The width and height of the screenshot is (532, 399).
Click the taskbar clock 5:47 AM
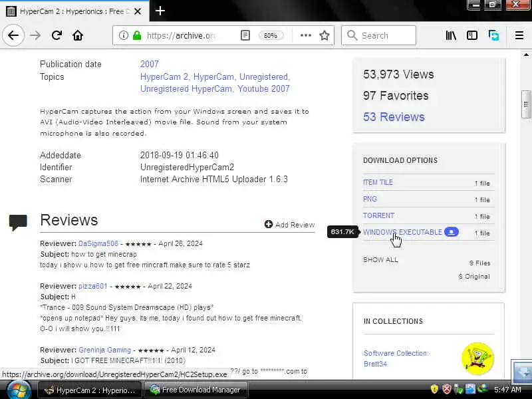507,390
